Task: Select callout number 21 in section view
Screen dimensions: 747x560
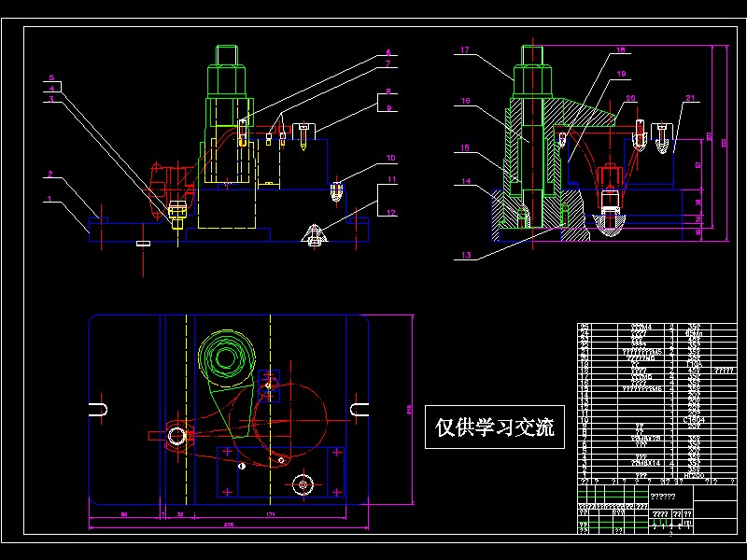Action: click(690, 98)
